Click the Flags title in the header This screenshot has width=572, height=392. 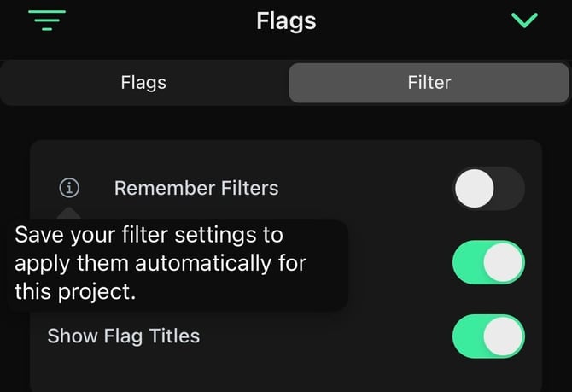tap(286, 20)
